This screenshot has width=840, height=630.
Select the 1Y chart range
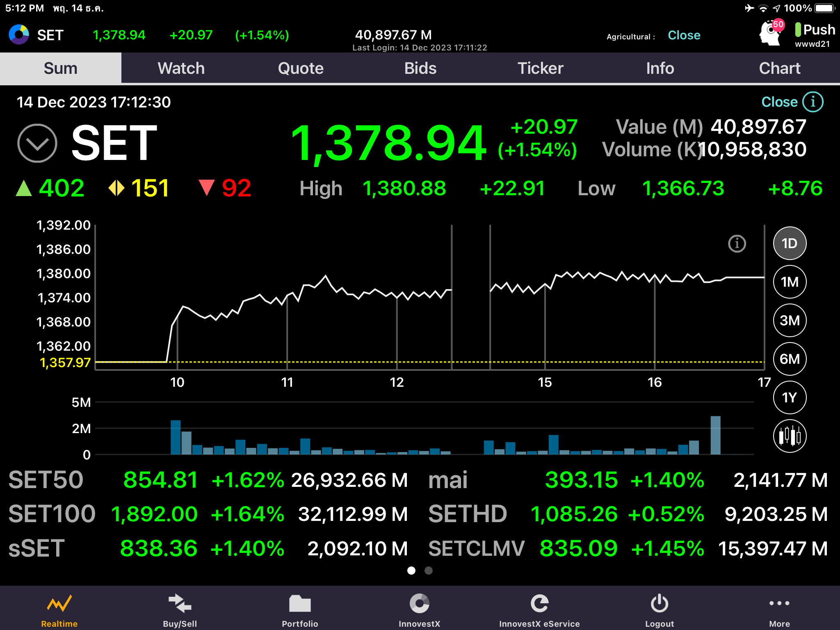(x=790, y=397)
